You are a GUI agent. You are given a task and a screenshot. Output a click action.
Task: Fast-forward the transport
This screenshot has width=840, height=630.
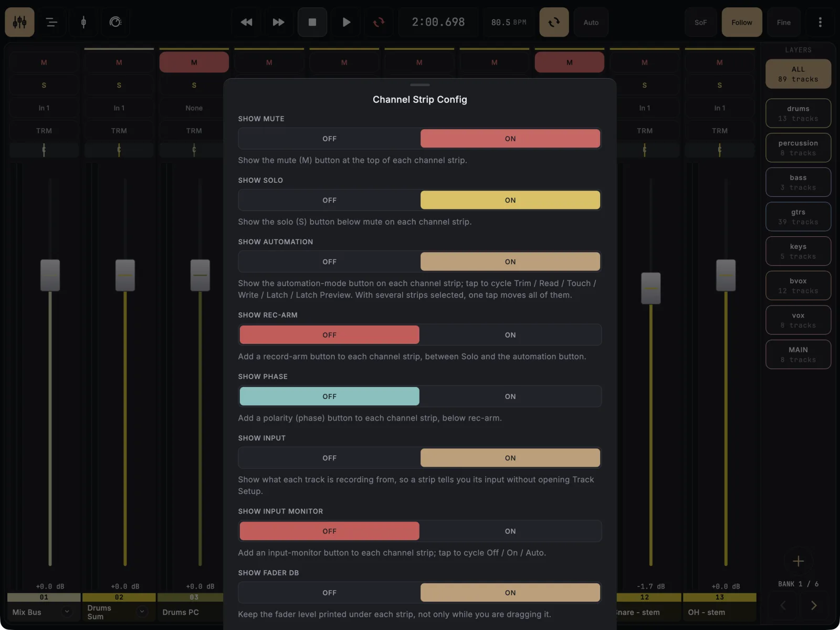(279, 22)
